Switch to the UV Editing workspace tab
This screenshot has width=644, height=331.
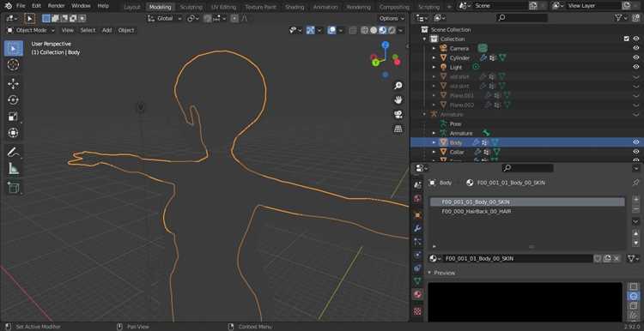pos(223,7)
